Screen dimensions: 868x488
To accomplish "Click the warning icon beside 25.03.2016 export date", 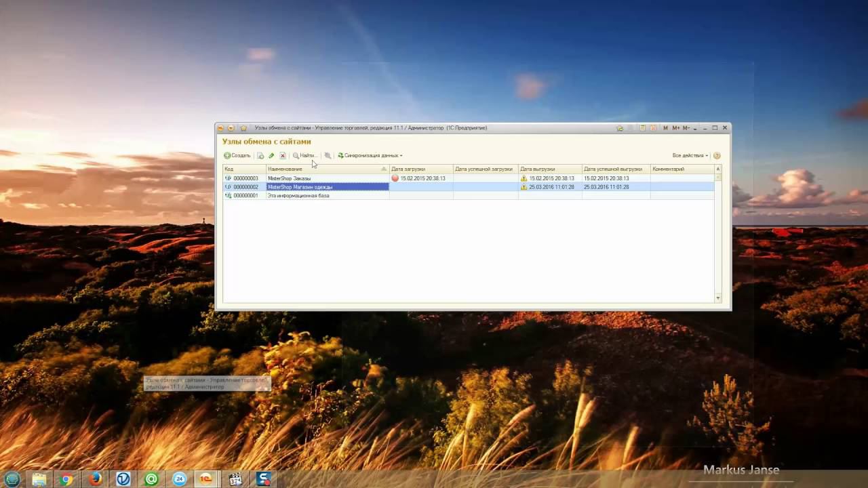I will tap(524, 187).
